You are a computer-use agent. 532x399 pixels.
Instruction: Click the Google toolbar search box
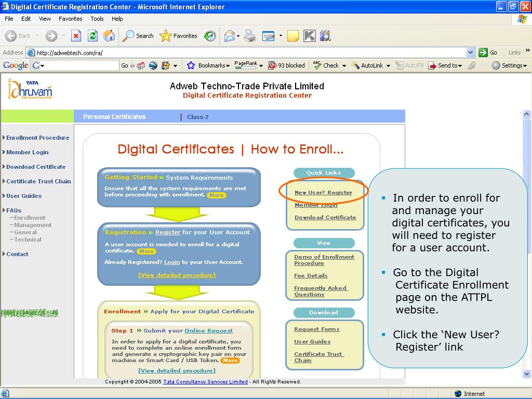75,65
